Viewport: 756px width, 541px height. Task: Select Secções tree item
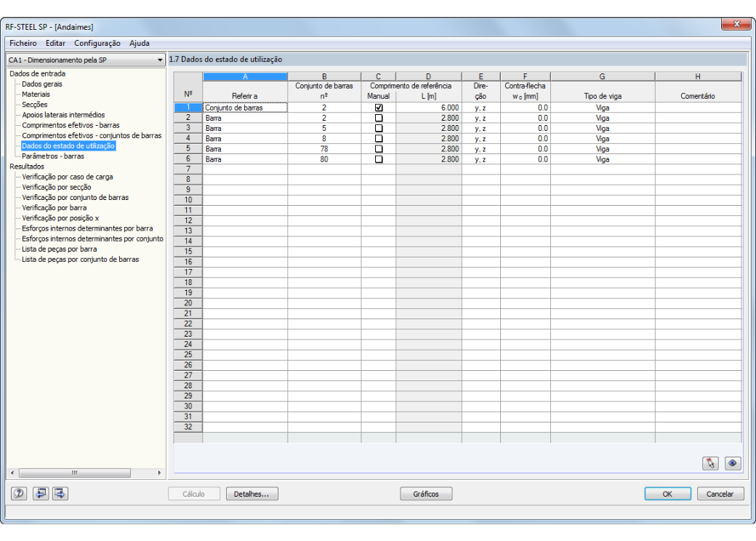(35, 105)
